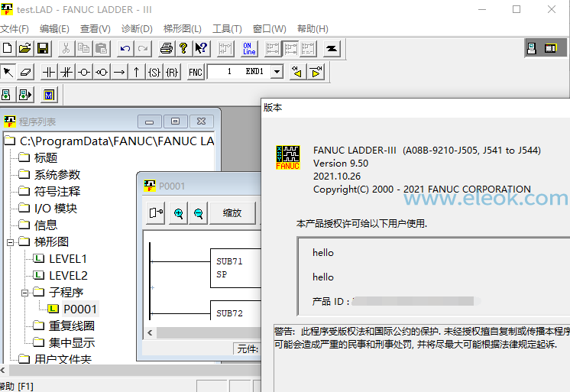
Task: Click the Redo arrow icon
Action: (x=143, y=48)
